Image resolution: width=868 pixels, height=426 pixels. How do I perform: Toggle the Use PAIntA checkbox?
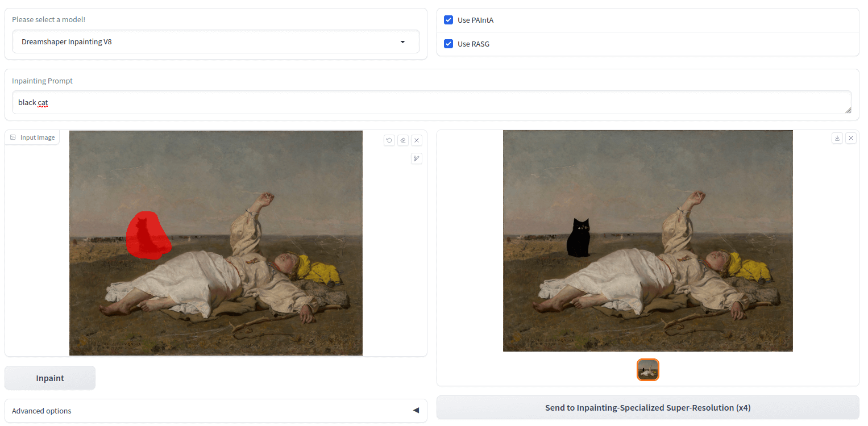pos(448,20)
